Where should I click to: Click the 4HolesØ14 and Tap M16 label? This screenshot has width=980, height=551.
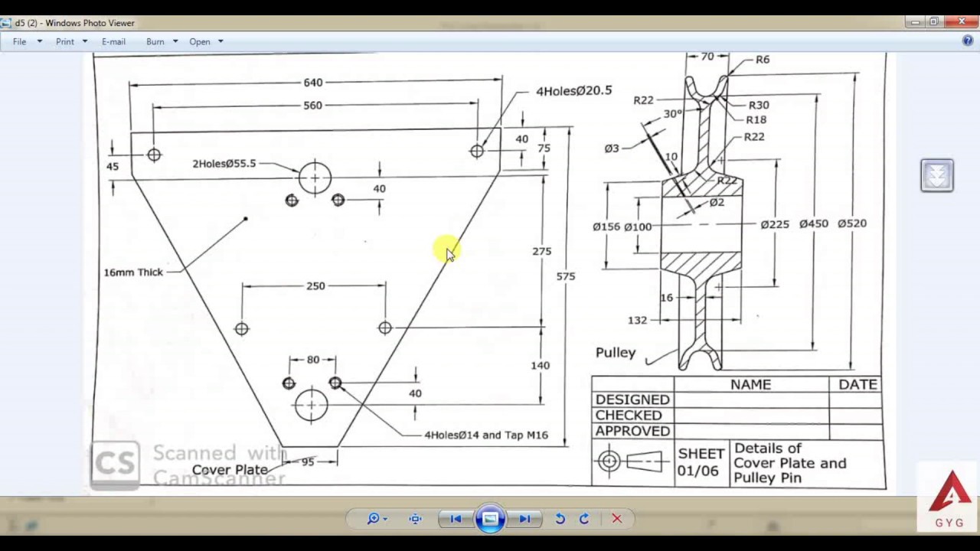[x=486, y=435]
